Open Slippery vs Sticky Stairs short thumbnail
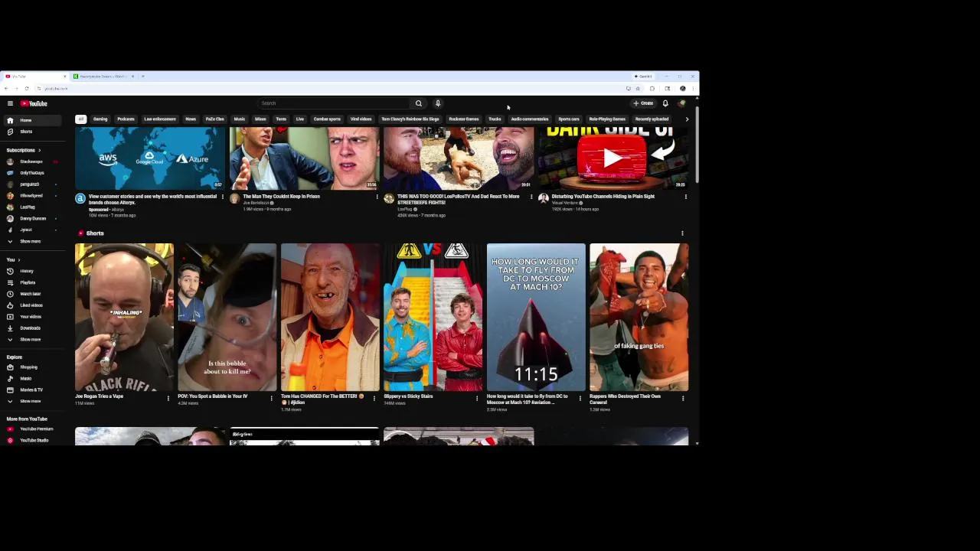 click(x=433, y=318)
